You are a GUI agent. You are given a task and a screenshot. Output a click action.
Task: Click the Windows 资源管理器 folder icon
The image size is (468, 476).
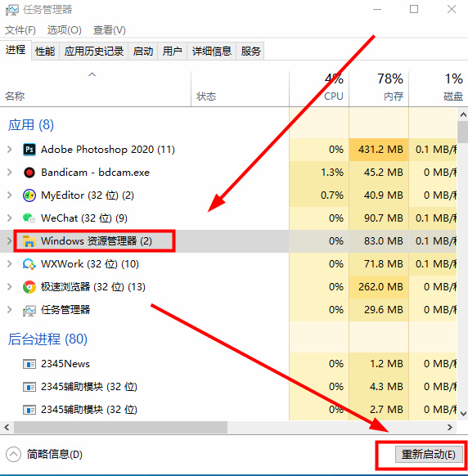29,241
